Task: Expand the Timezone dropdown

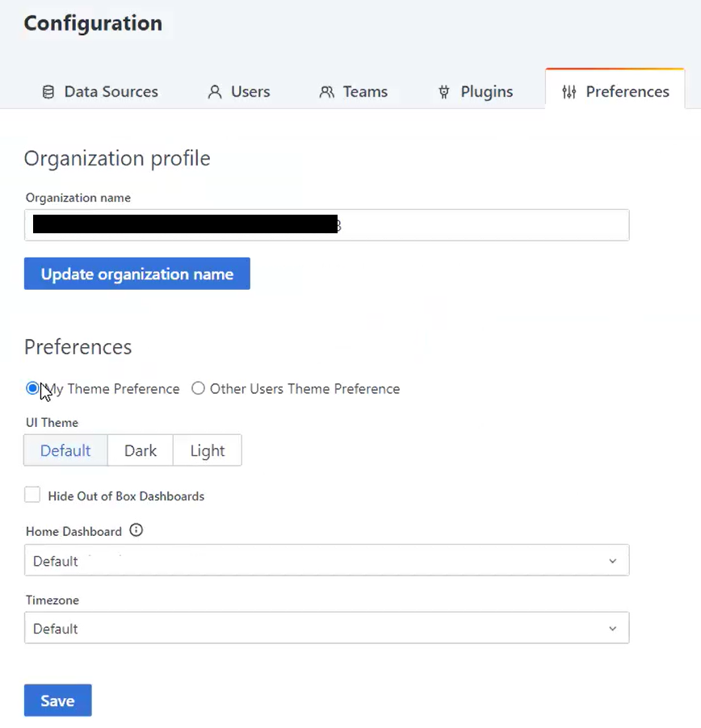Action: point(326,629)
